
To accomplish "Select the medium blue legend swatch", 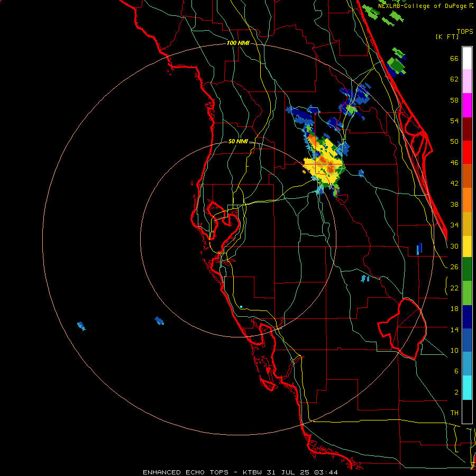I will point(467,341).
